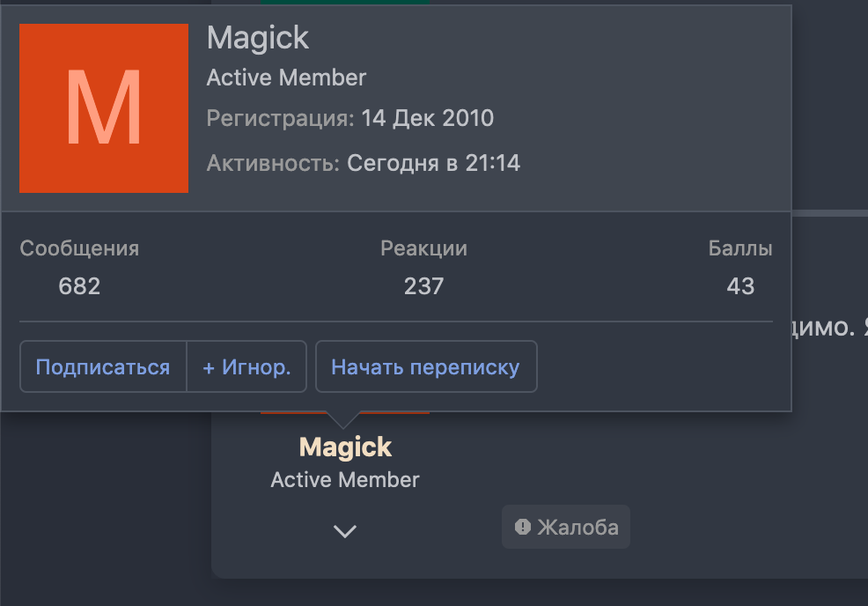Toggle ignore with the + Игнор. button
Image resolution: width=868 pixels, height=606 pixels.
coord(246,366)
